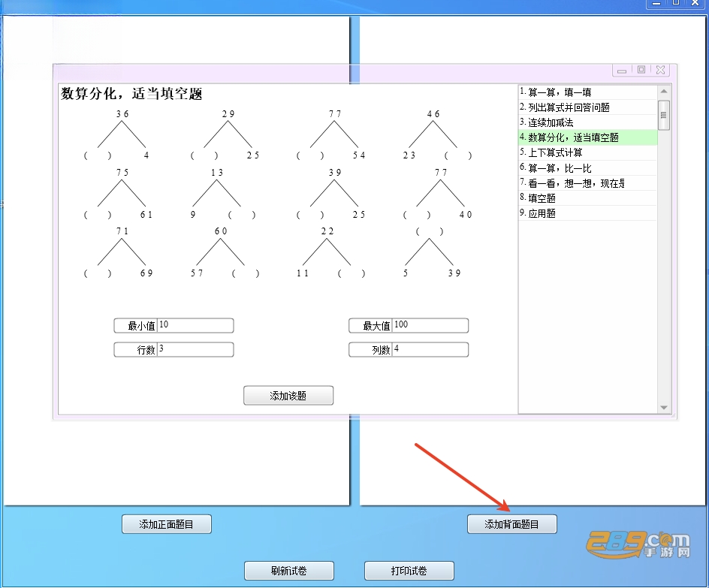This screenshot has width=709, height=588.
Task: Select list item 6. 算一算，比一比
Action: pyautogui.click(x=587, y=168)
